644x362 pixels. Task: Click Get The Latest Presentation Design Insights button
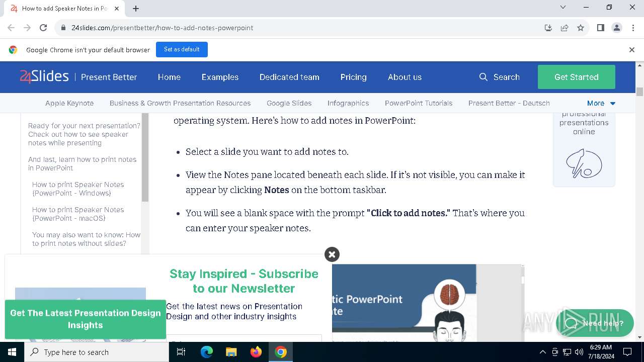(x=86, y=319)
